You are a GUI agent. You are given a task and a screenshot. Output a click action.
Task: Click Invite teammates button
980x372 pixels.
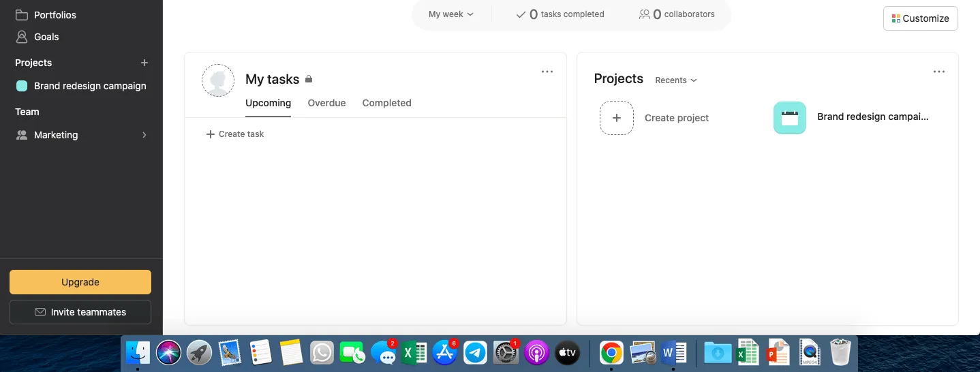click(80, 312)
